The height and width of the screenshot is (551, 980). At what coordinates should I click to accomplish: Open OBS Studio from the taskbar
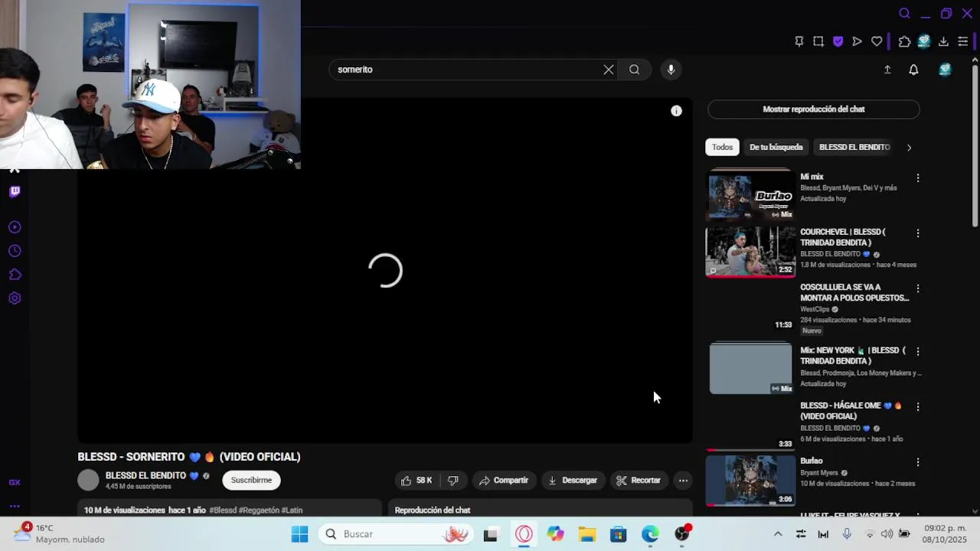[x=682, y=534]
